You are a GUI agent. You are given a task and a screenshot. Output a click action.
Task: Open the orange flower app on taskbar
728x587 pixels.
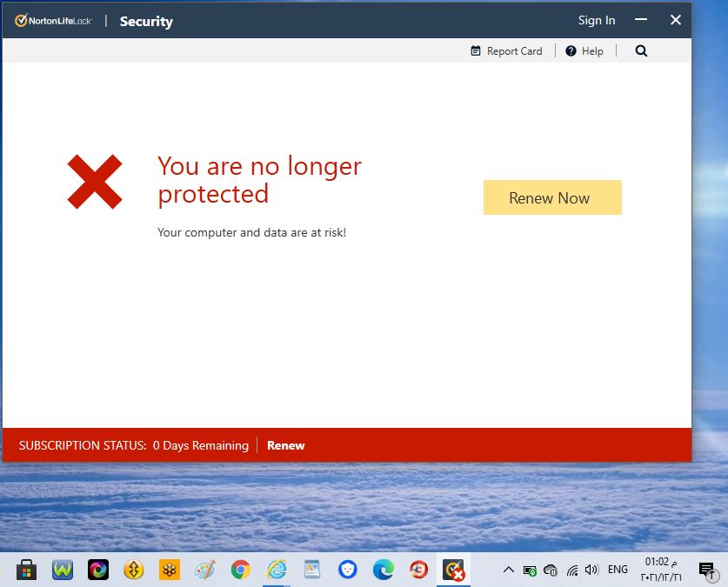coord(170,570)
